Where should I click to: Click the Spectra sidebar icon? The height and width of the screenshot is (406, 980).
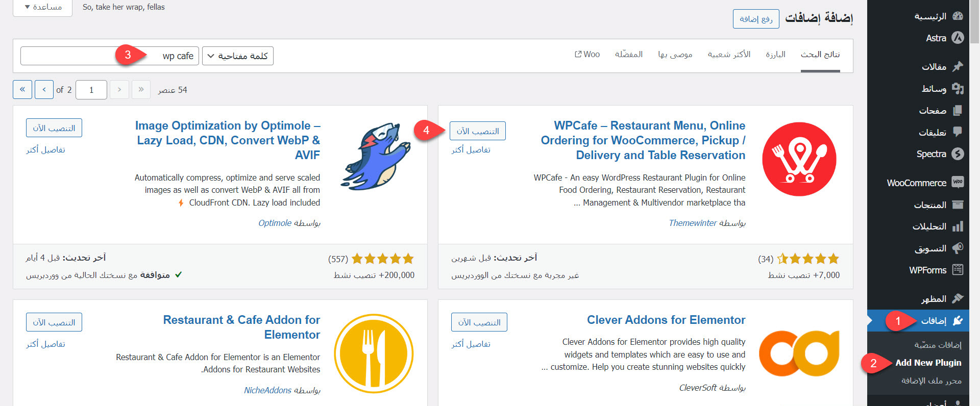pos(958,154)
